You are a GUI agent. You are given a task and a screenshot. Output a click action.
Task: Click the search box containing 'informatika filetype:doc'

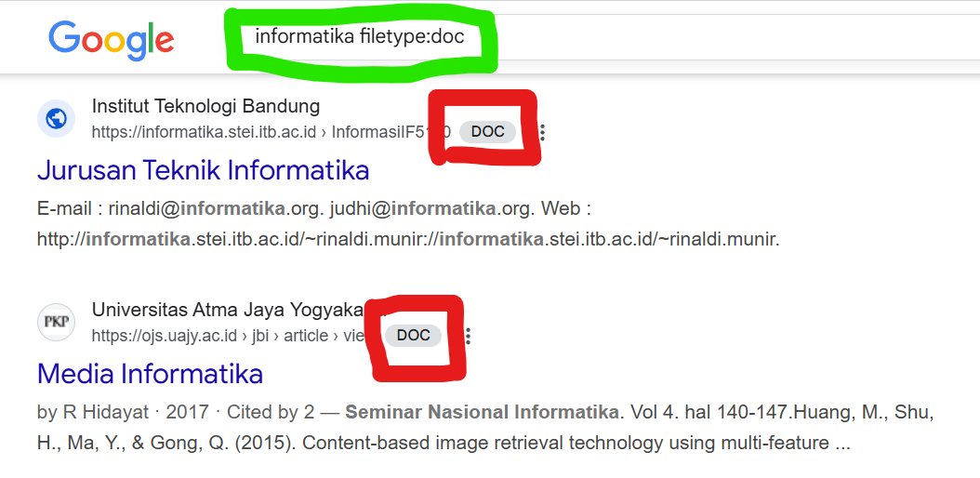click(x=359, y=38)
